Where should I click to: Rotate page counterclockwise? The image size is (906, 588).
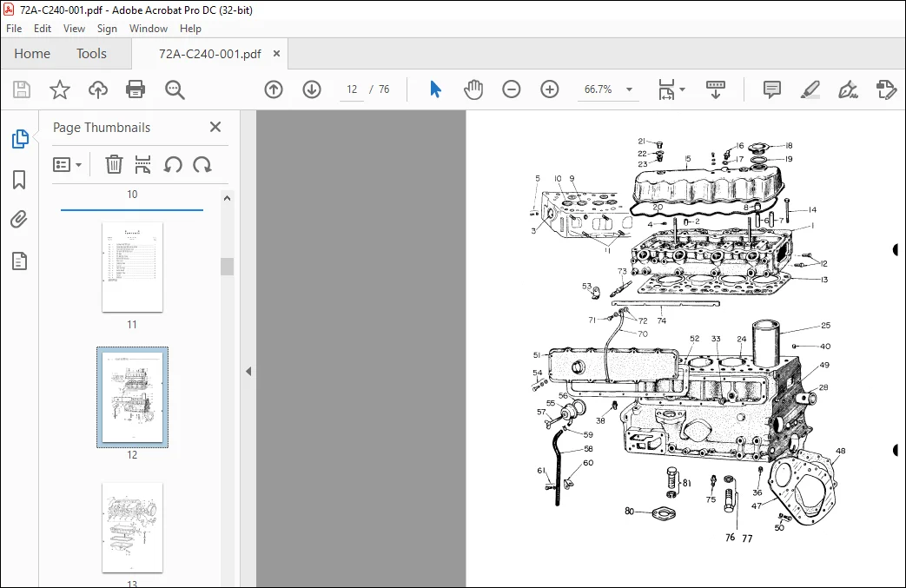tap(173, 165)
